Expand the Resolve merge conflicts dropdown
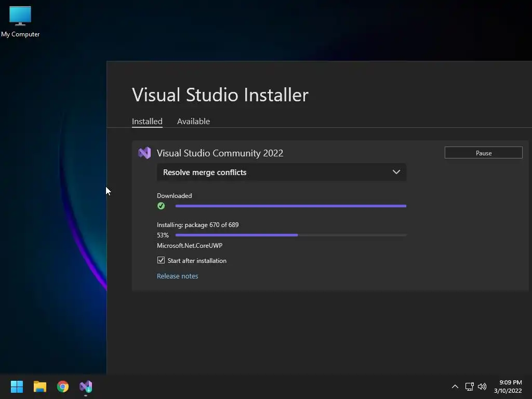Viewport: 532px width, 399px height. pos(281,172)
